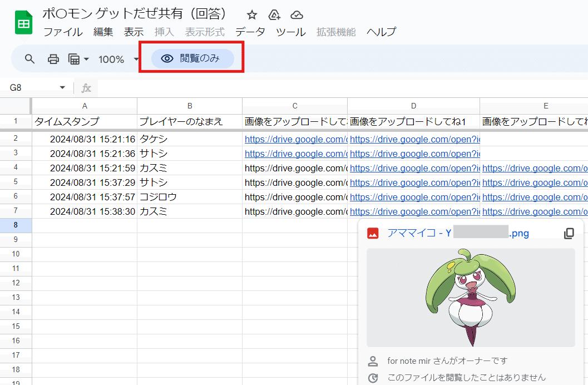Expand the filter views dropdown arrow
The width and height of the screenshot is (588, 385).
click(86, 59)
